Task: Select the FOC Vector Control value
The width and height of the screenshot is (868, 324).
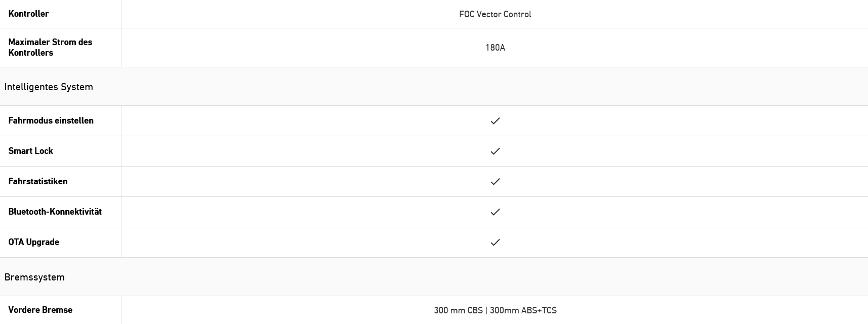Action: [x=495, y=14]
